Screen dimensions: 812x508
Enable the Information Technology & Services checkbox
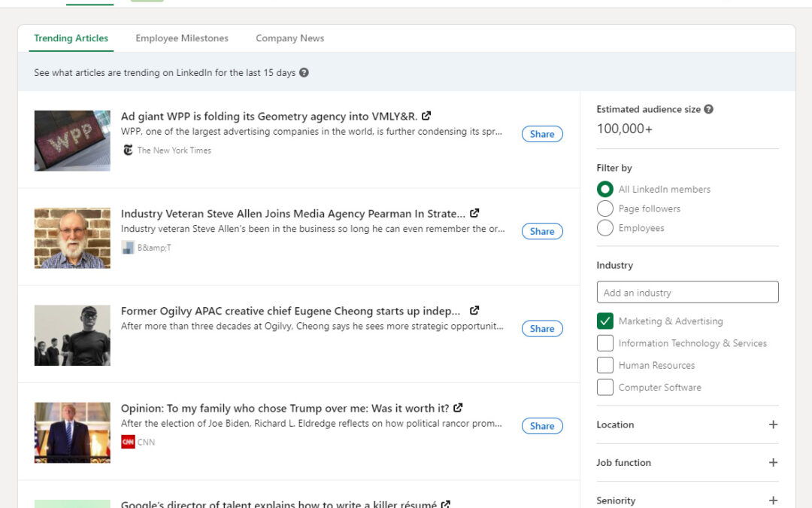pos(604,343)
